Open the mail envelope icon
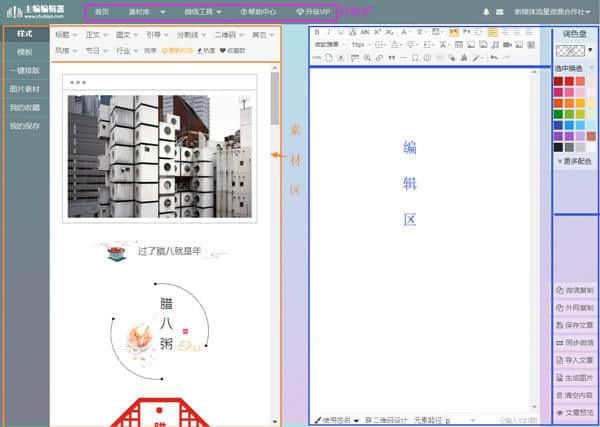 click(x=500, y=12)
